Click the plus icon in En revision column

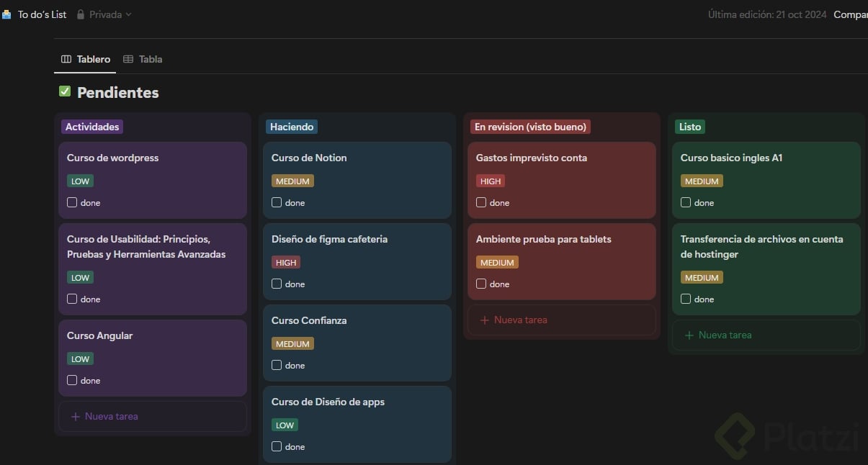pyautogui.click(x=485, y=320)
